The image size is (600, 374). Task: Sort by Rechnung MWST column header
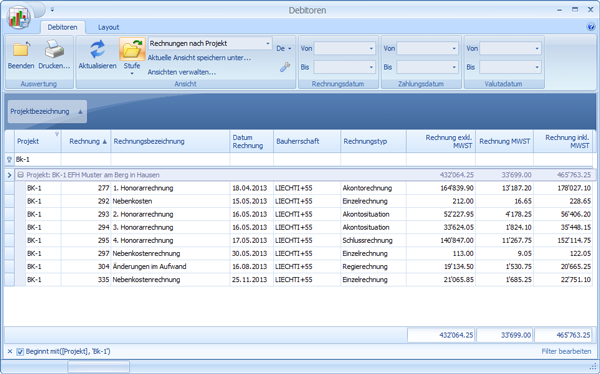pos(504,141)
